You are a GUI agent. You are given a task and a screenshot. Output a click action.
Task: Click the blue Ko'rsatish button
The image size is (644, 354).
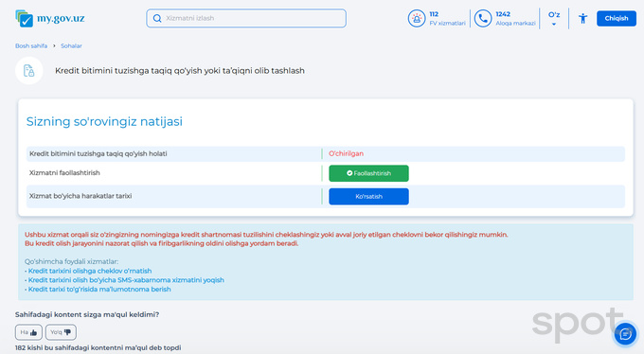tap(368, 196)
